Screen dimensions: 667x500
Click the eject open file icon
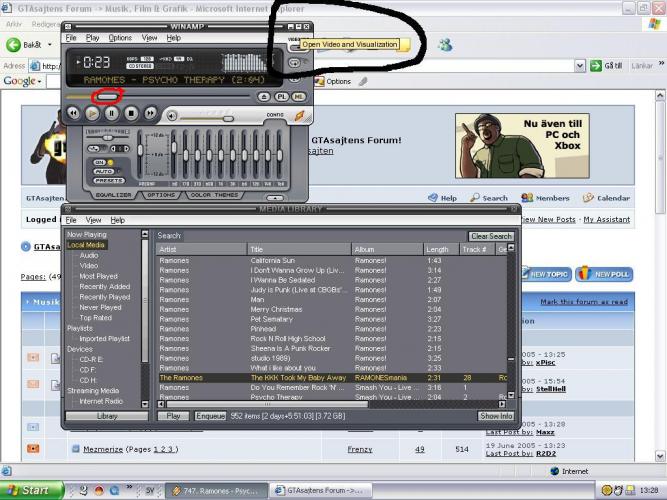tap(263, 96)
